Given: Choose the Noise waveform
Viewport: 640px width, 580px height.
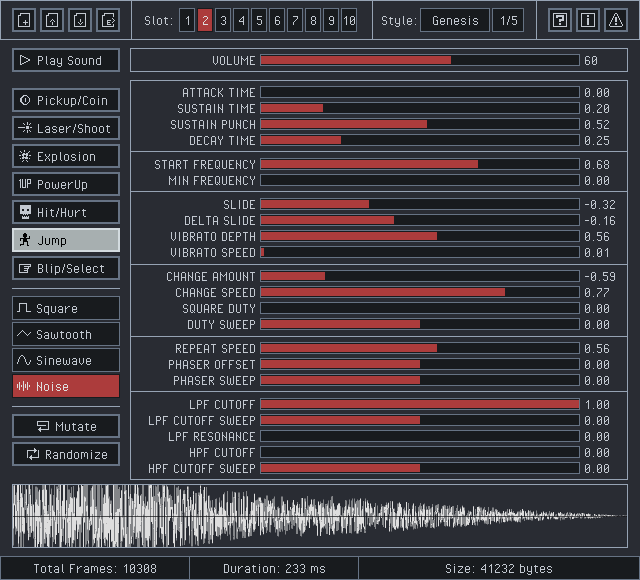Looking at the screenshot, I should 66,386.
